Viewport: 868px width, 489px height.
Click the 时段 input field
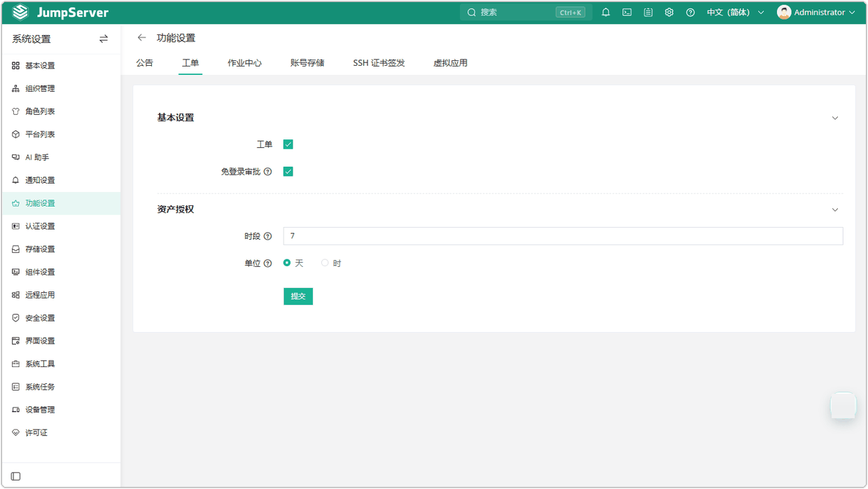click(563, 236)
